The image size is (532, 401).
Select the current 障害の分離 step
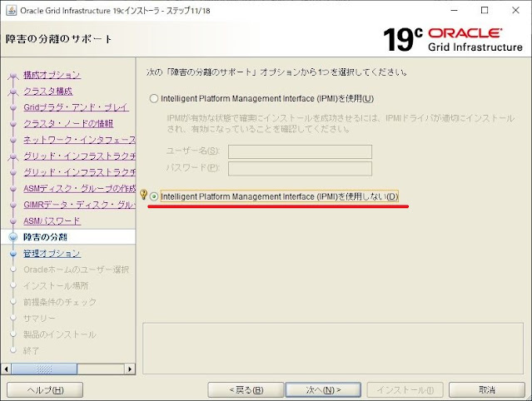[45, 237]
